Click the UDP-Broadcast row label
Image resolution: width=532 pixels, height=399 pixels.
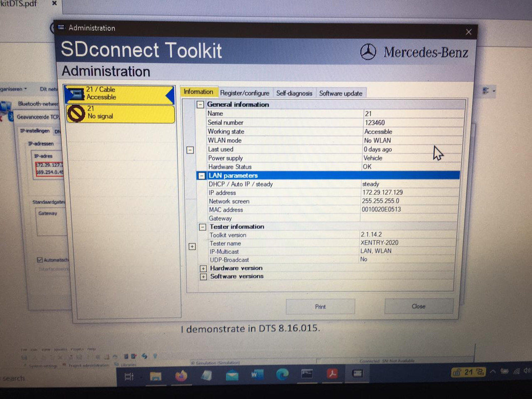click(229, 260)
